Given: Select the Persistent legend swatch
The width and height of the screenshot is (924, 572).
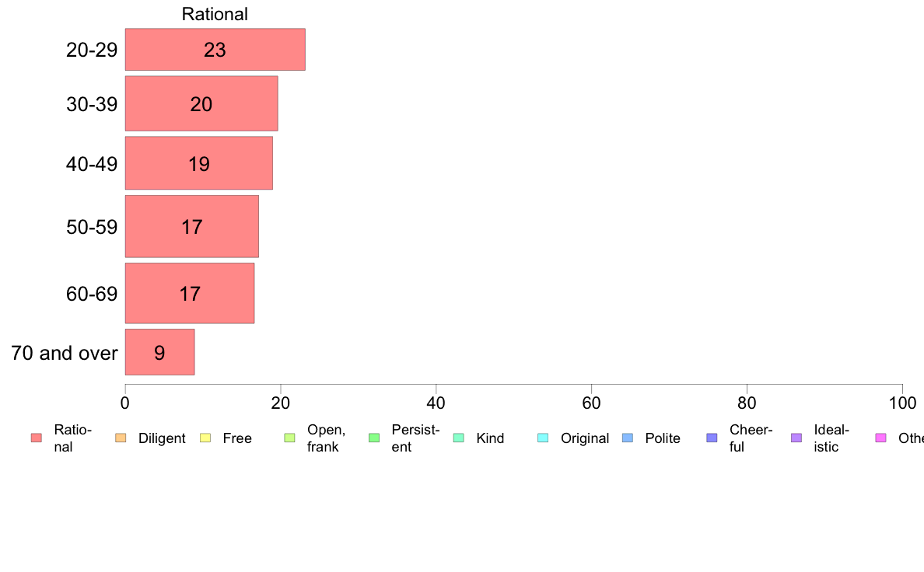Looking at the screenshot, I should point(374,438).
